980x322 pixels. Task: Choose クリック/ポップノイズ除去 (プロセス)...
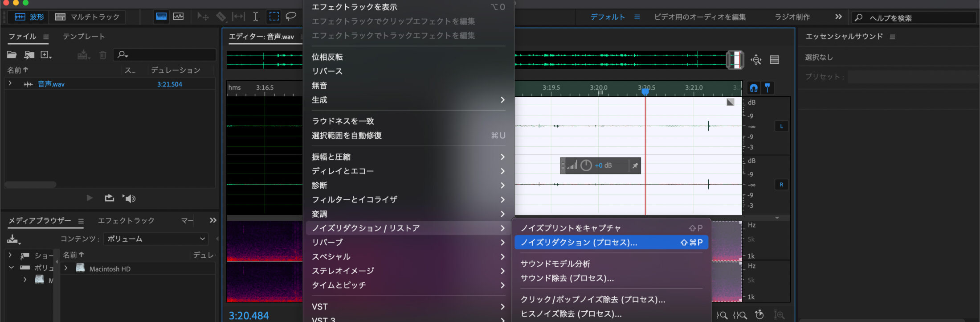pos(611,299)
